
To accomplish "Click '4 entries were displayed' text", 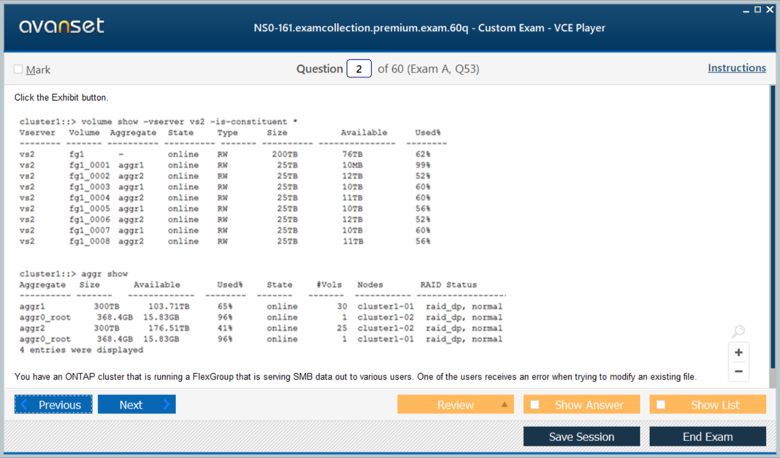I will point(81,350).
